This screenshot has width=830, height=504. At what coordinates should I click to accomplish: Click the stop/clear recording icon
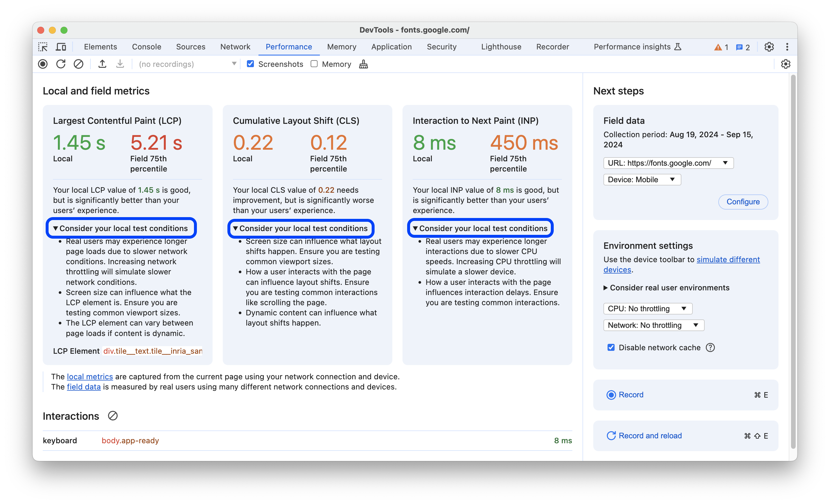78,64
